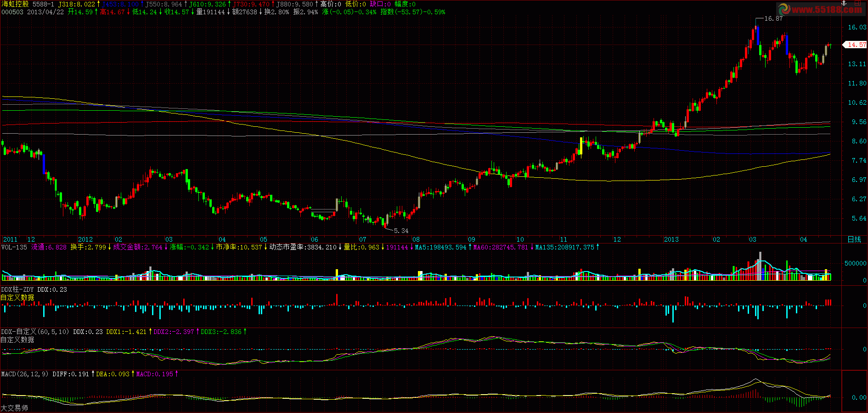Image resolution: width=868 pixels, height=413 pixels.
Task: Click the 500000 volume axis label
Action: click(x=856, y=263)
